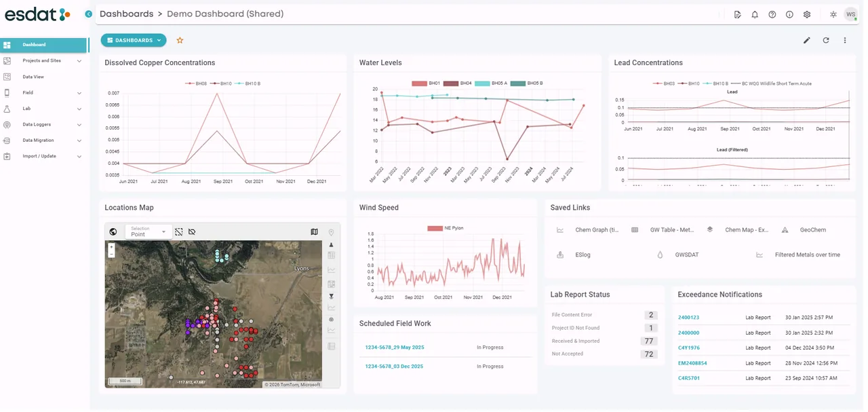Open the GeoChem saved link
Screen dimensions: 868x412
(813, 230)
